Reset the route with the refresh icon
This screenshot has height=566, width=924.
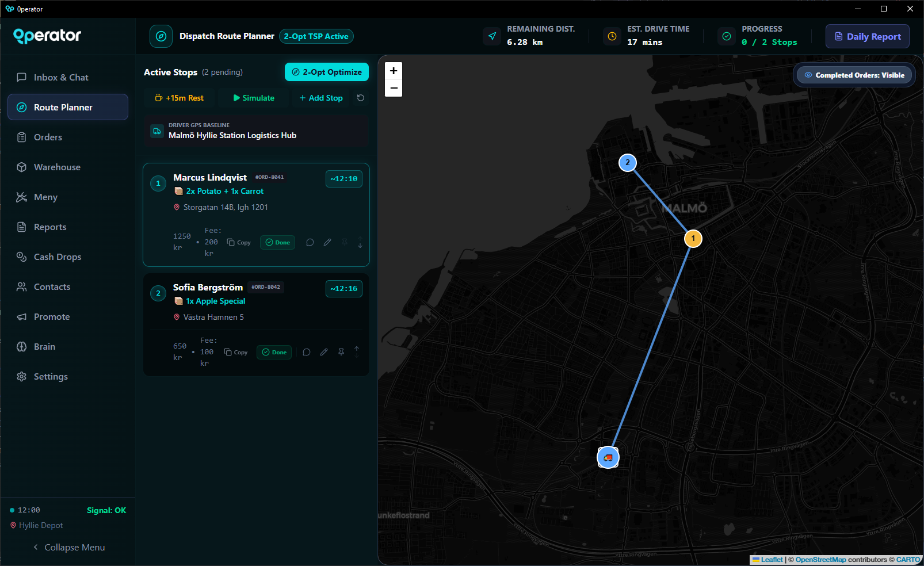(x=361, y=98)
